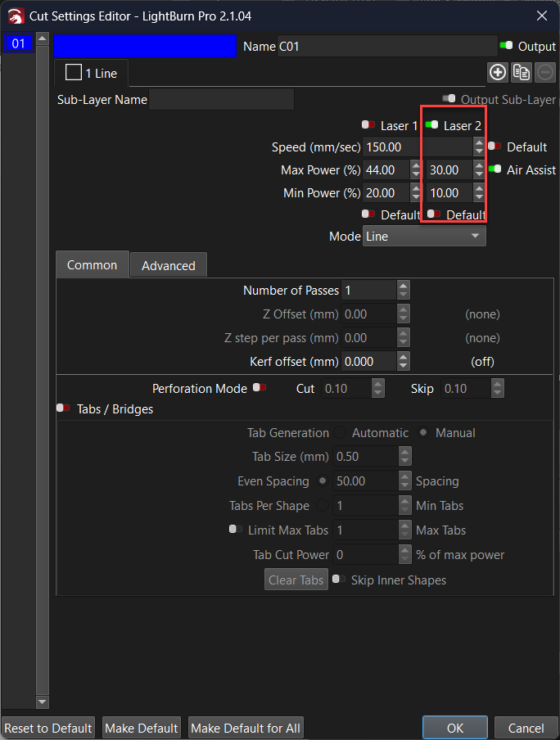Viewport: 560px width, 740px height.
Task: Adjust Number of Passes spinner
Action: 403,290
